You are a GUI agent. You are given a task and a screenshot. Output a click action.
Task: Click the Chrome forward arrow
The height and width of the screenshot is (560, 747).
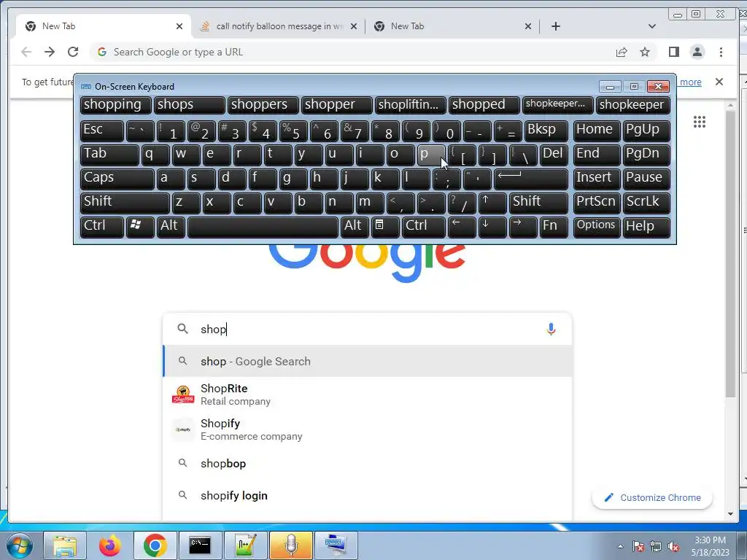[50, 52]
